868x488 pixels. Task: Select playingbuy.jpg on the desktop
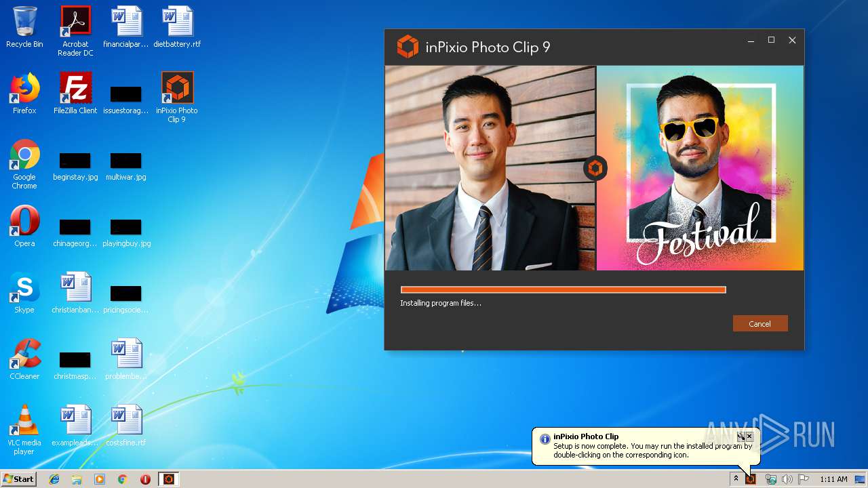point(126,232)
